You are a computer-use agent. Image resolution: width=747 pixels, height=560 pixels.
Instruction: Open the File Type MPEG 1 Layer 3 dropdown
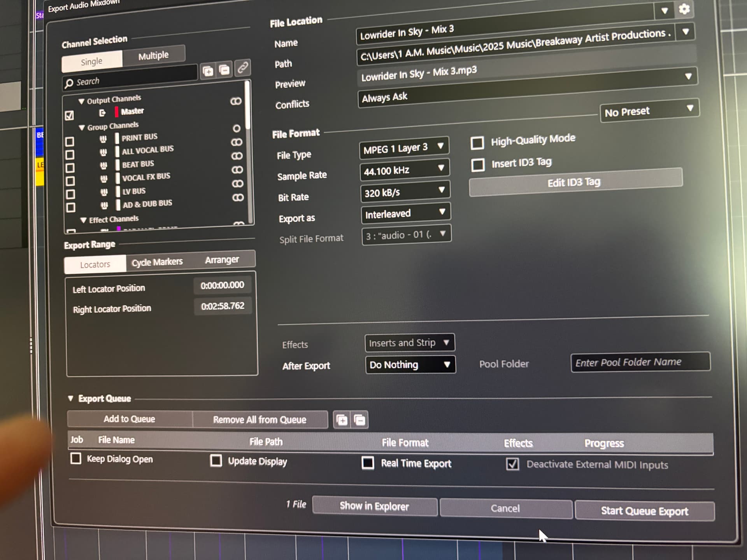(404, 148)
